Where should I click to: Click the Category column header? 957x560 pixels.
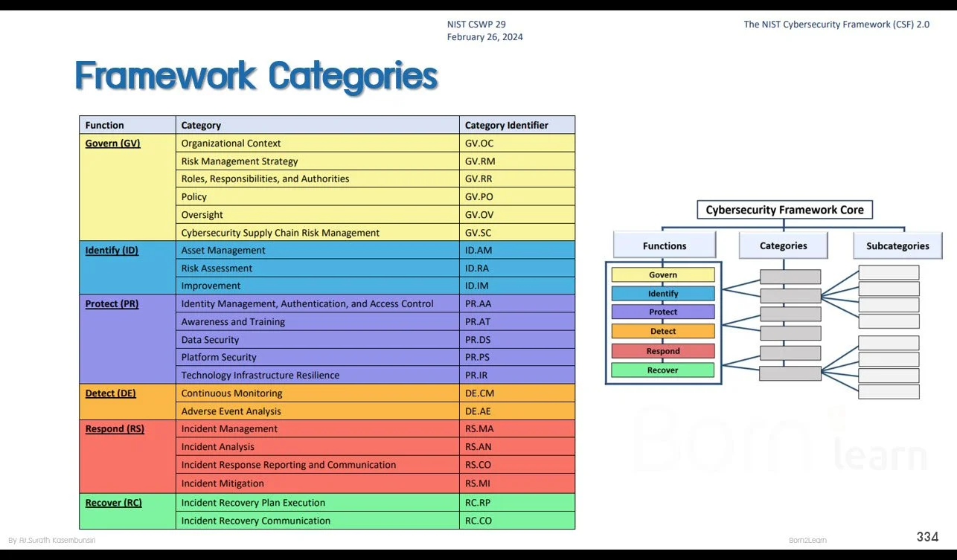click(318, 125)
